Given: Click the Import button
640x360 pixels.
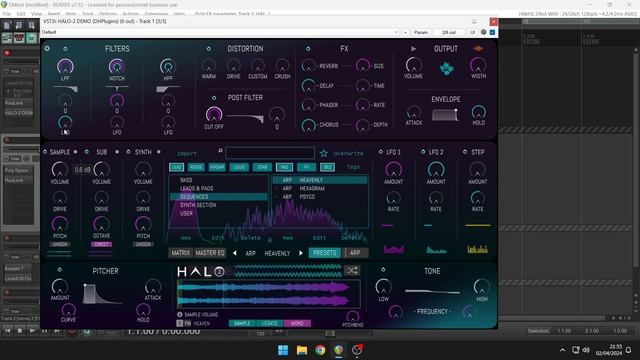Looking at the screenshot, I should pos(187,153).
